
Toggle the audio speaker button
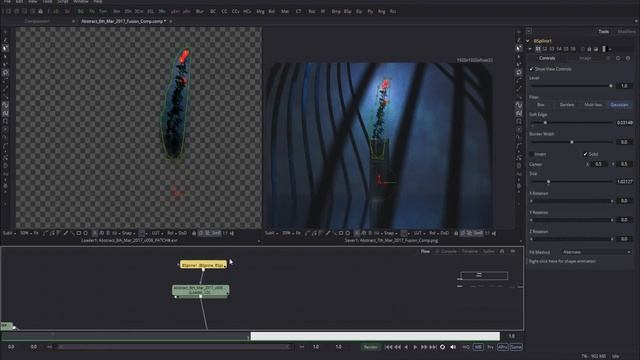pos(453,347)
